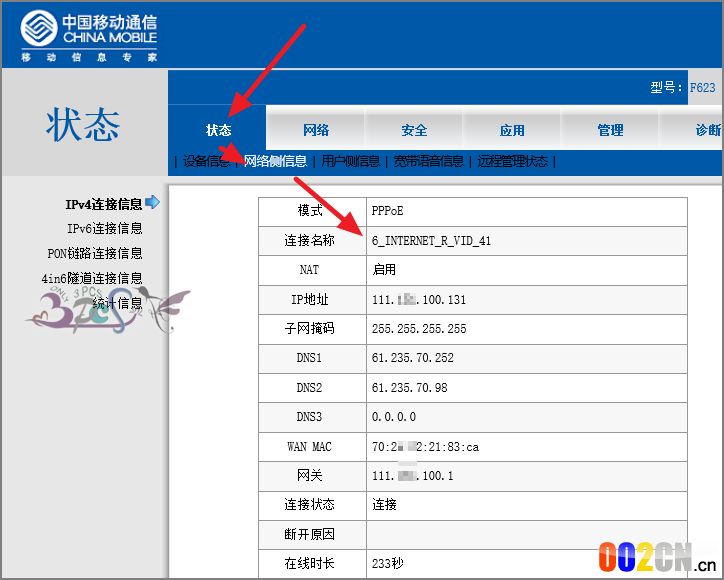Open PON链路连接信息 in sidebar
This screenshot has height=580, width=724.
[95, 253]
